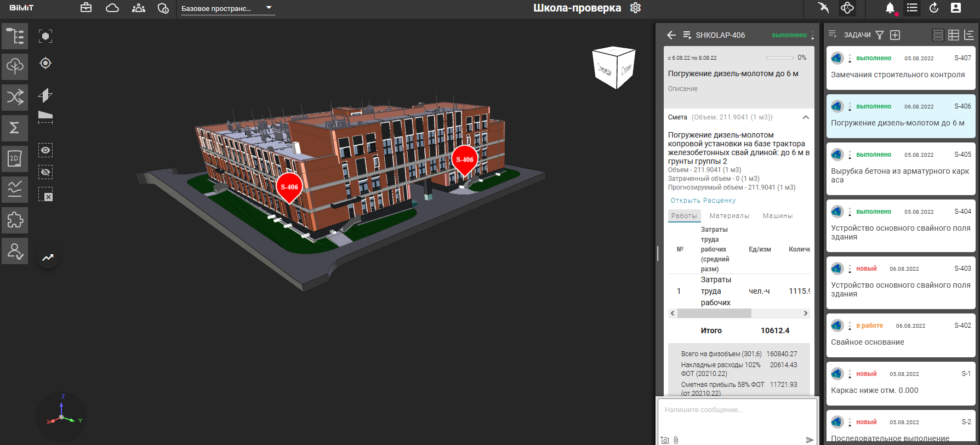Toggle the table view of tasks
The width and height of the screenshot is (980, 445).
pyautogui.click(x=954, y=35)
